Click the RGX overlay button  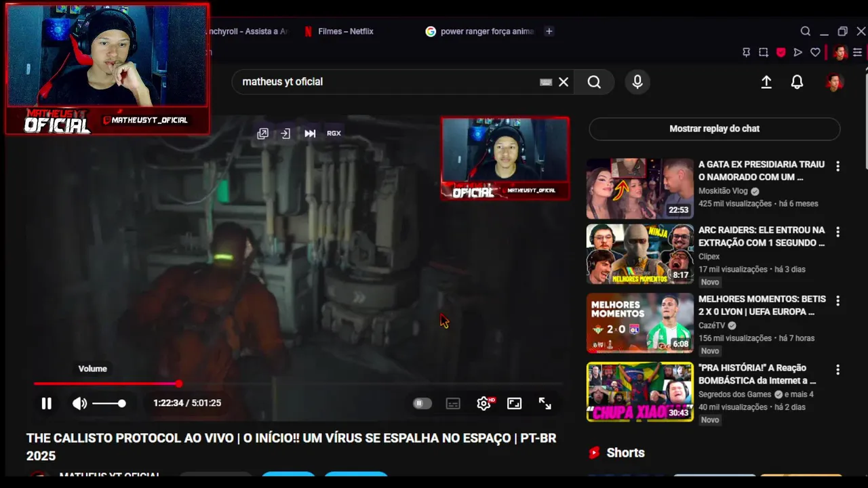click(x=334, y=134)
